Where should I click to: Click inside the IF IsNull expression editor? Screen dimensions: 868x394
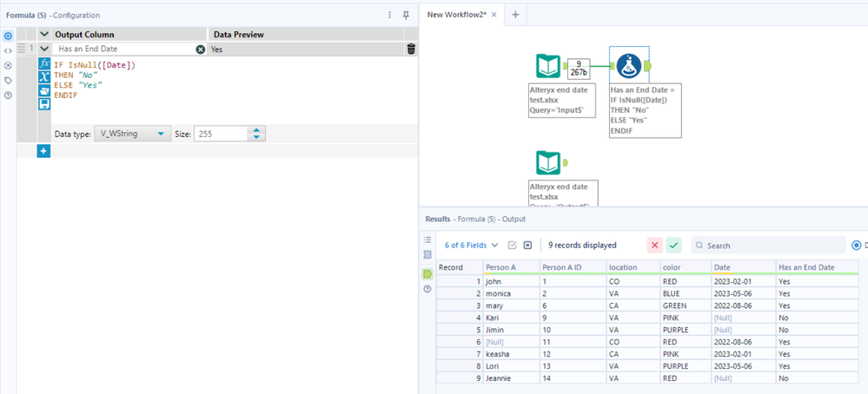[x=233, y=89]
